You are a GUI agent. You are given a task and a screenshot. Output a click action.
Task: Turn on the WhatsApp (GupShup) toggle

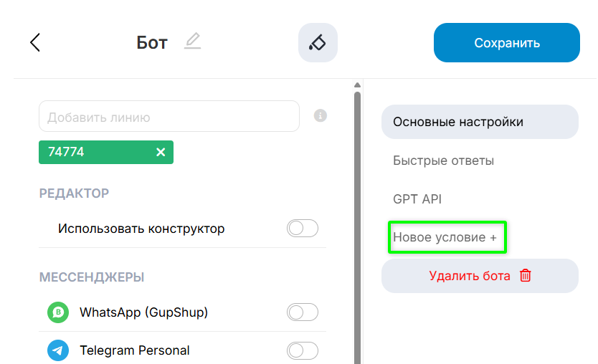(x=302, y=312)
